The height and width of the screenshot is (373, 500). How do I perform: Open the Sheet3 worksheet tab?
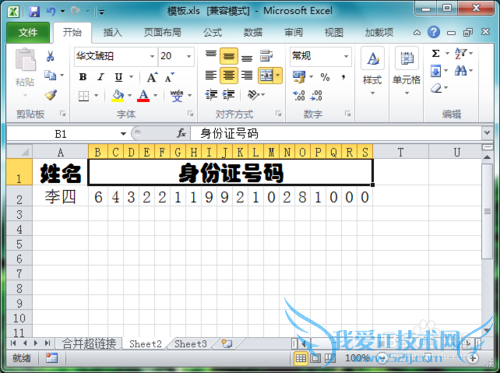click(191, 344)
